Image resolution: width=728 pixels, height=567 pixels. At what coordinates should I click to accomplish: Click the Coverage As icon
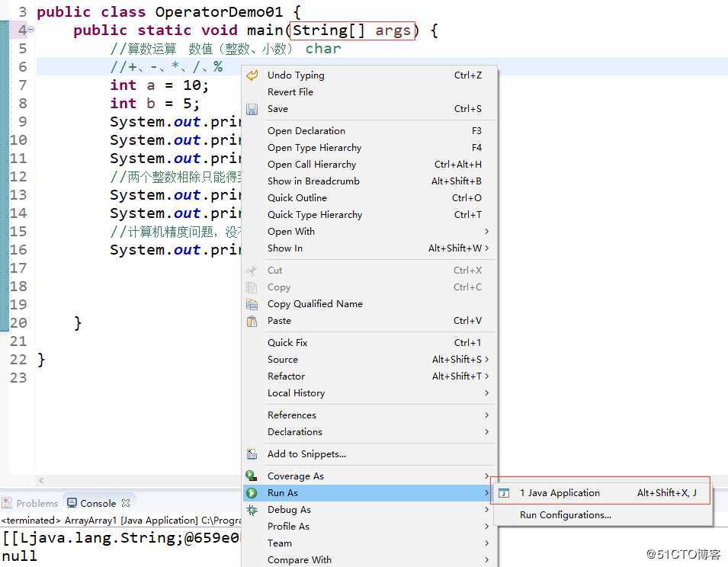[252, 476]
